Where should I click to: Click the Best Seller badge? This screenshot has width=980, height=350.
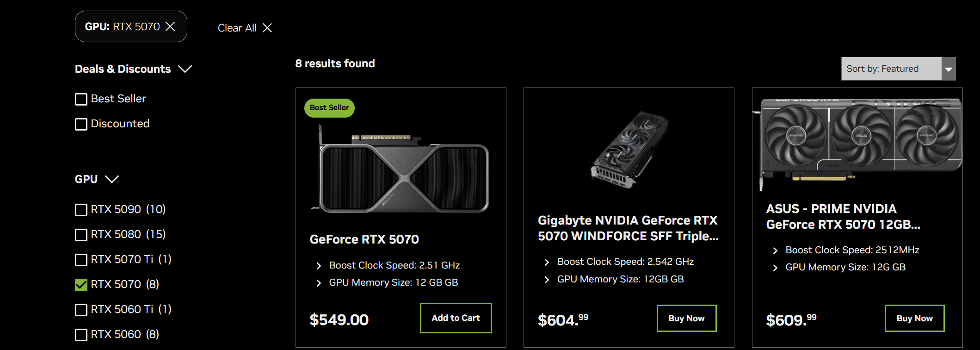(x=329, y=108)
